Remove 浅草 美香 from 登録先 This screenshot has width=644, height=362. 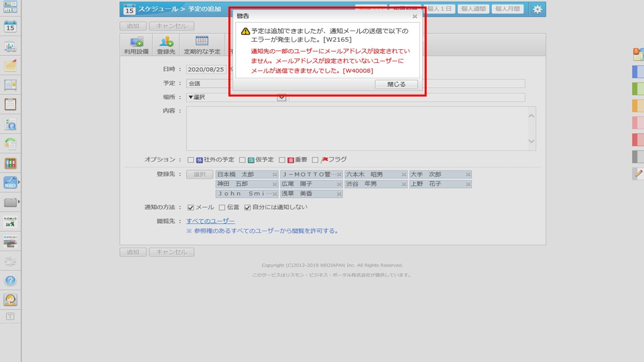pos(340,194)
